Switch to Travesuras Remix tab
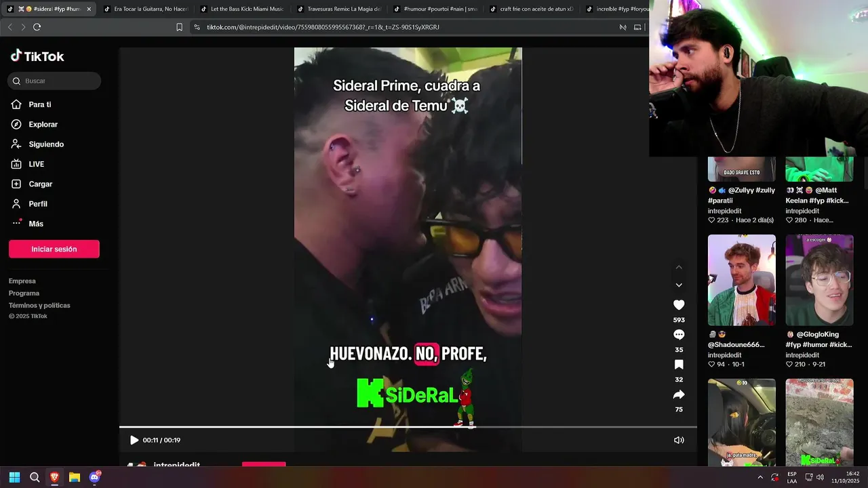This screenshot has width=868, height=488. (339, 9)
